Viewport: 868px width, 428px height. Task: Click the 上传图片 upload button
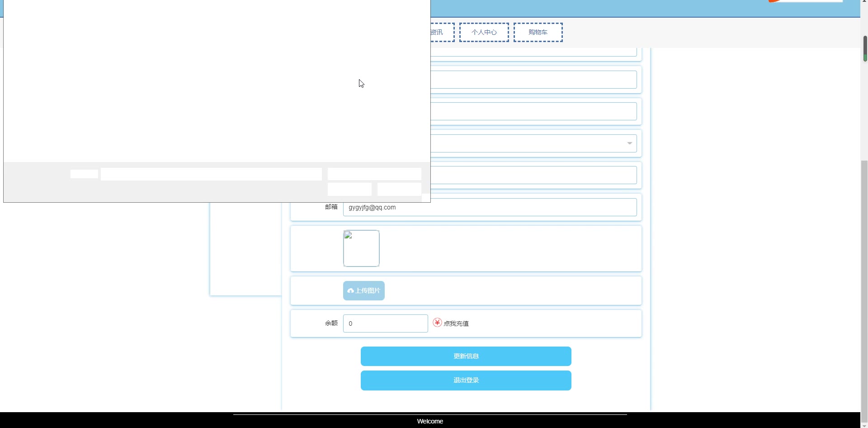pyautogui.click(x=364, y=290)
